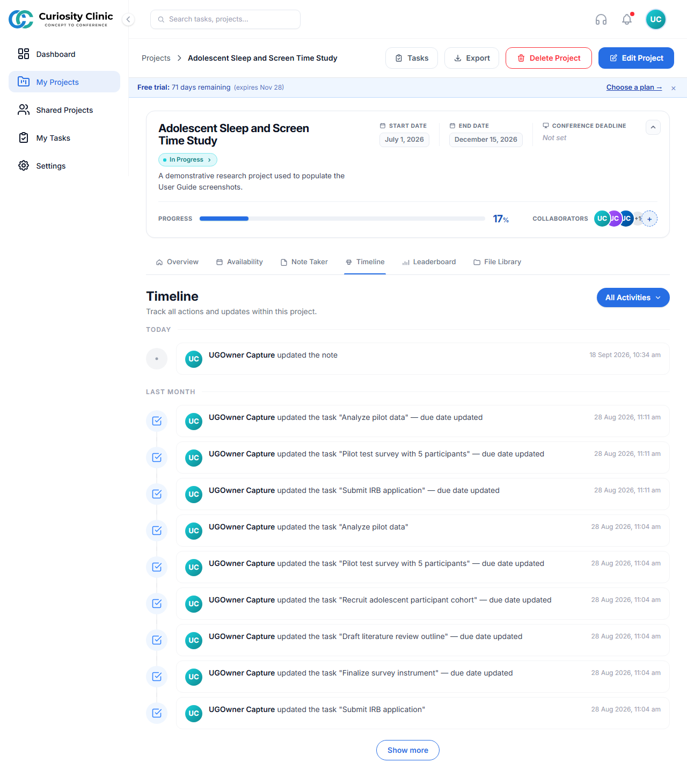The image size is (687, 784).
Task: Switch to the File Library tab
Action: tap(497, 262)
